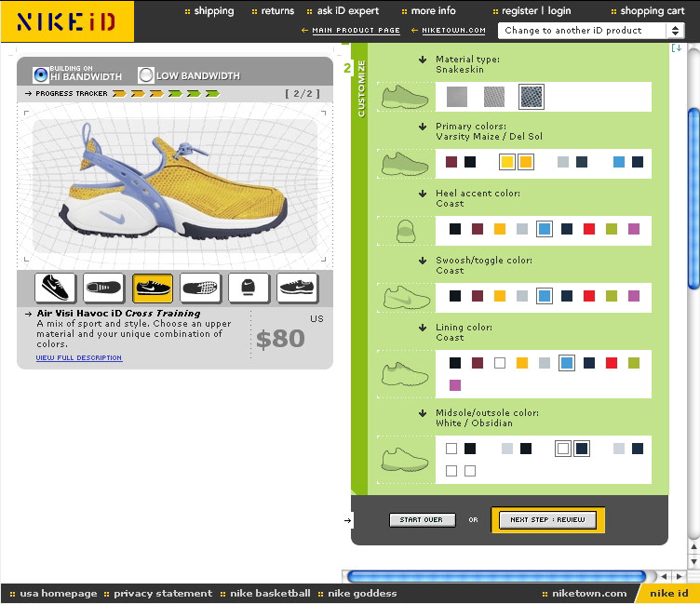Pick white/white midsole swatch pair

[x=461, y=471]
